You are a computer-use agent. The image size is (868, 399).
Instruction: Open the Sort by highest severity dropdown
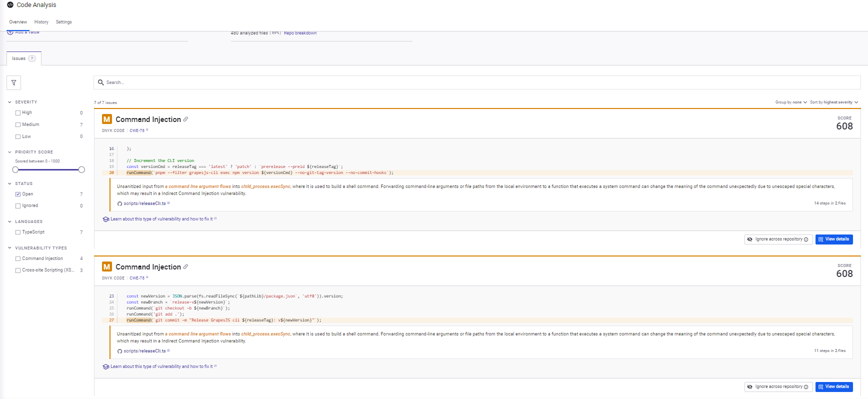click(x=834, y=102)
